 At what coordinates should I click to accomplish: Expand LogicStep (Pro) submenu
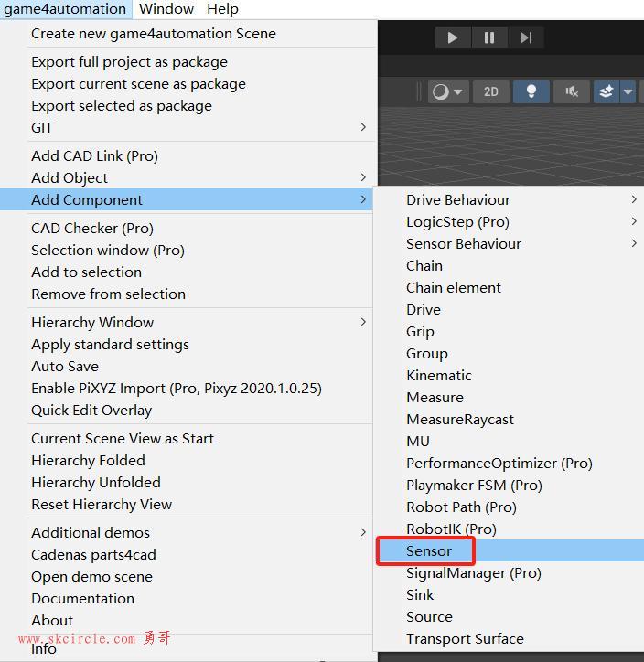(x=509, y=221)
